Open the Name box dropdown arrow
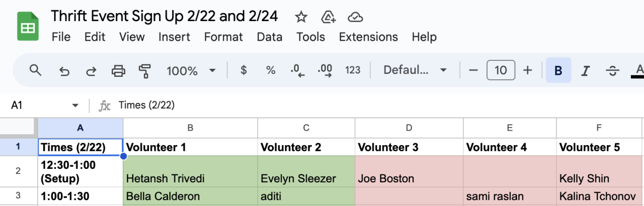The height and width of the screenshot is (206, 644). coord(75,106)
